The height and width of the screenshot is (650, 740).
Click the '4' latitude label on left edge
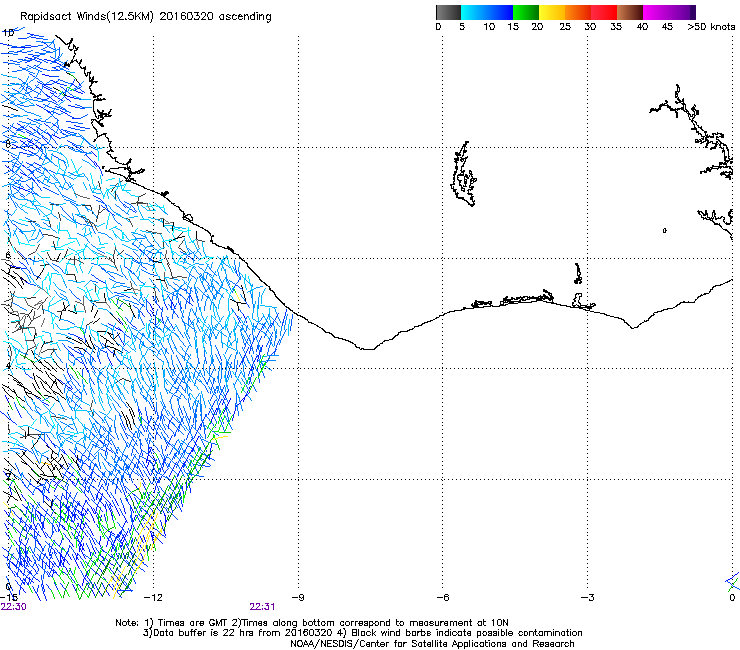[8, 366]
